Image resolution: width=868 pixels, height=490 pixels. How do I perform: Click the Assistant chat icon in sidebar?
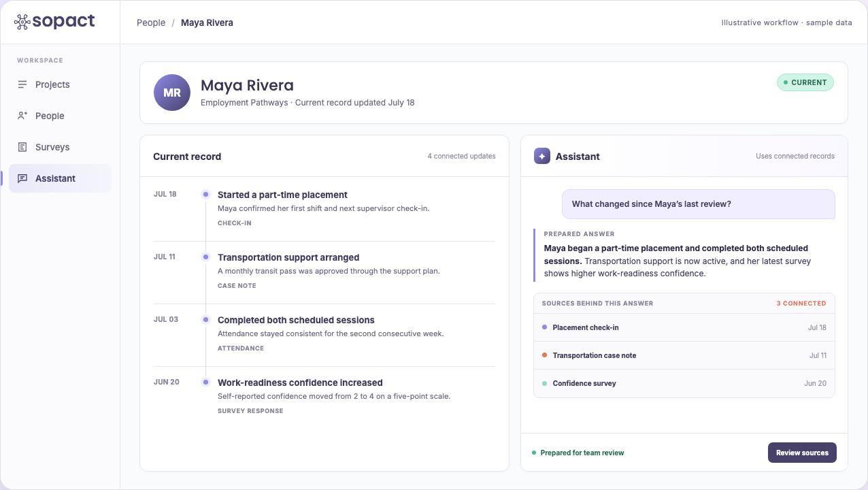coord(22,178)
